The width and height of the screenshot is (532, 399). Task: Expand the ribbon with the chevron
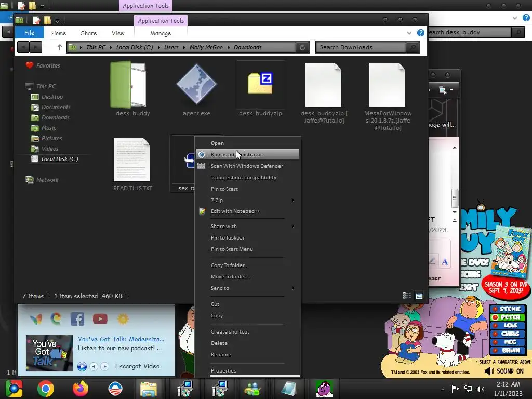pos(409,33)
